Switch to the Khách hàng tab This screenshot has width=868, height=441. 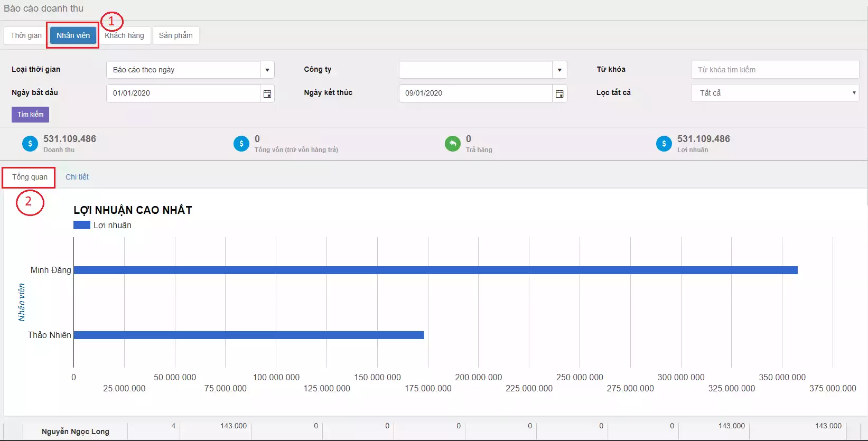pos(124,35)
